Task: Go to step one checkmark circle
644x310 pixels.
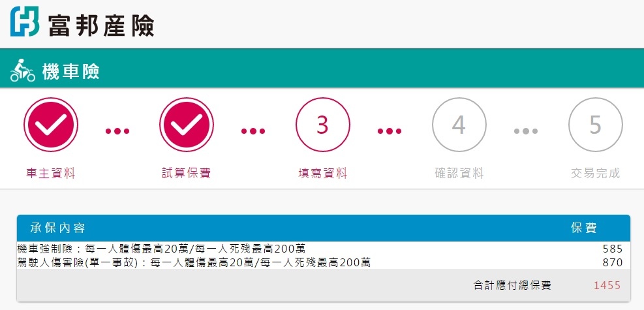Action: pos(50,125)
